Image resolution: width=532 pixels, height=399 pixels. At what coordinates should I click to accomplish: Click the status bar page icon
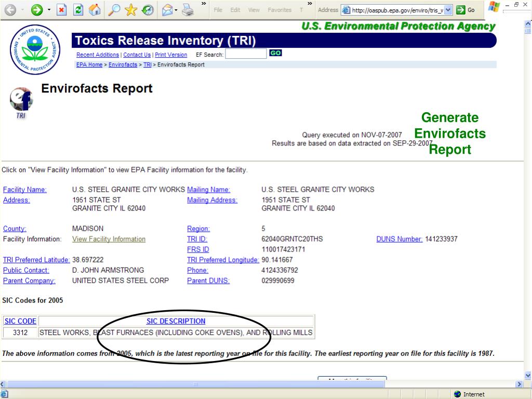4,394
